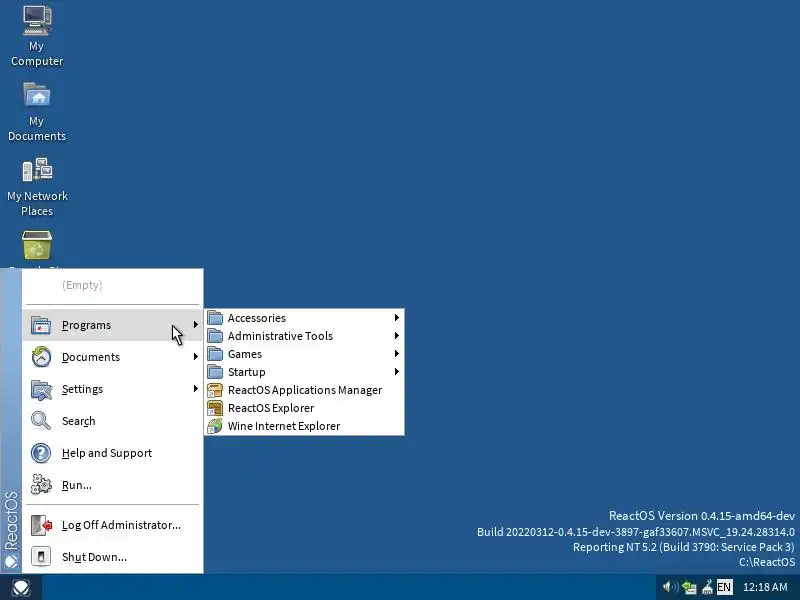Expand the Settings submenu arrow
The image size is (800, 600).
pos(195,389)
